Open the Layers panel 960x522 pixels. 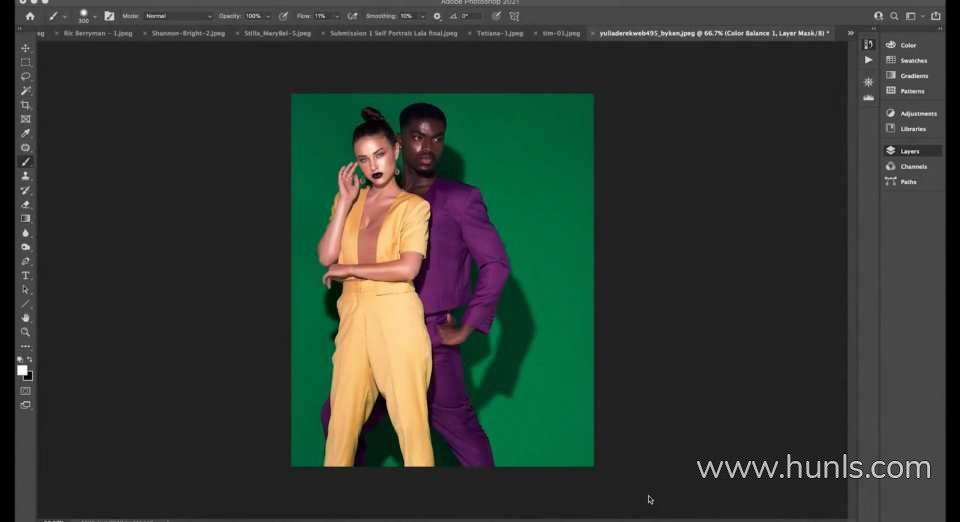912,151
